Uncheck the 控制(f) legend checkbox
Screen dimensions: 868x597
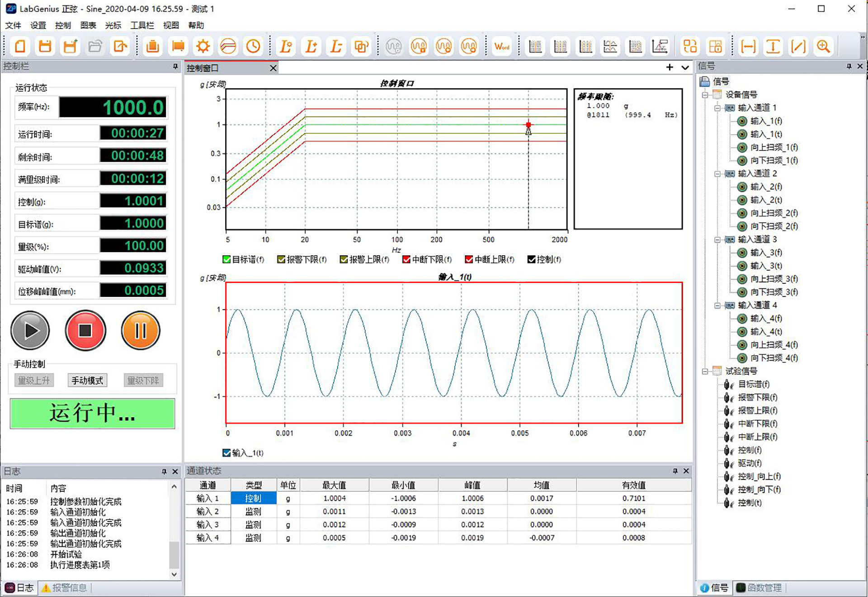532,259
